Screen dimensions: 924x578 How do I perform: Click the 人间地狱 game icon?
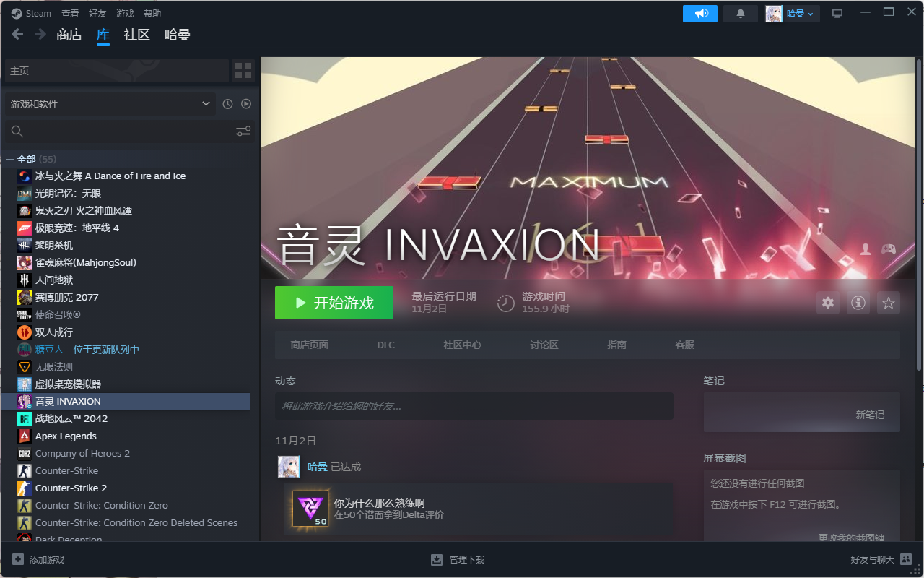pos(25,280)
